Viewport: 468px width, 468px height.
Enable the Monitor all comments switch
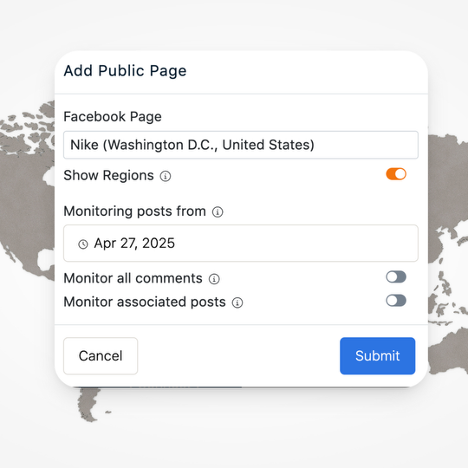click(x=396, y=277)
